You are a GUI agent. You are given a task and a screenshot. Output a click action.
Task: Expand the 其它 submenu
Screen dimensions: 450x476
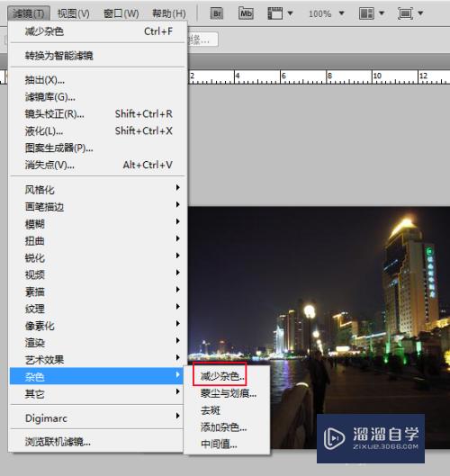click(97, 394)
